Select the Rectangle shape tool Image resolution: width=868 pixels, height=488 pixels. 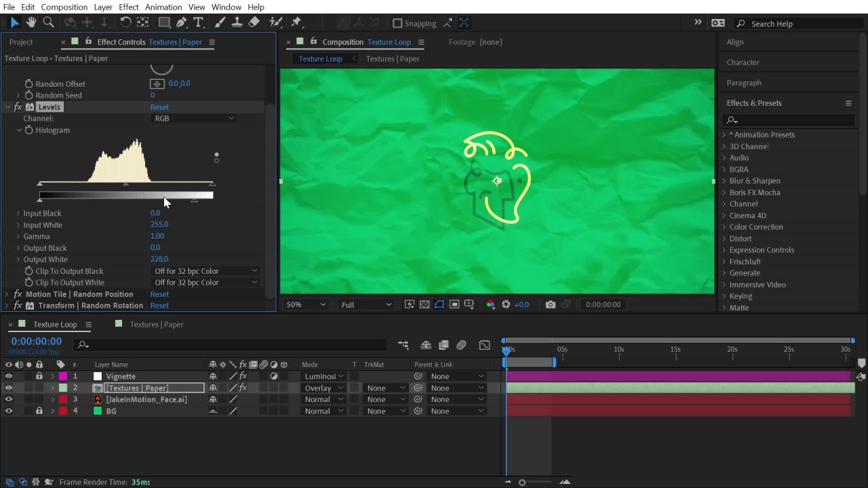[x=163, y=22]
